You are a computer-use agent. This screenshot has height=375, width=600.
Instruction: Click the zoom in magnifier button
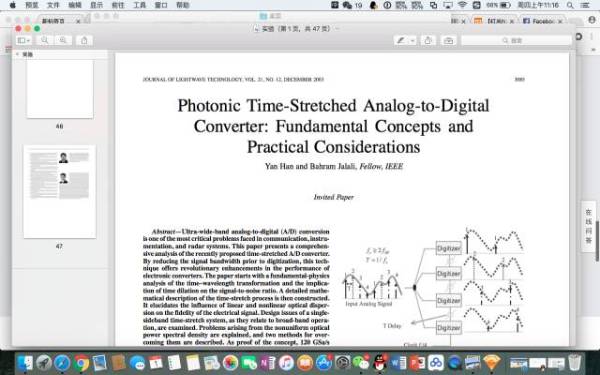(x=63, y=40)
